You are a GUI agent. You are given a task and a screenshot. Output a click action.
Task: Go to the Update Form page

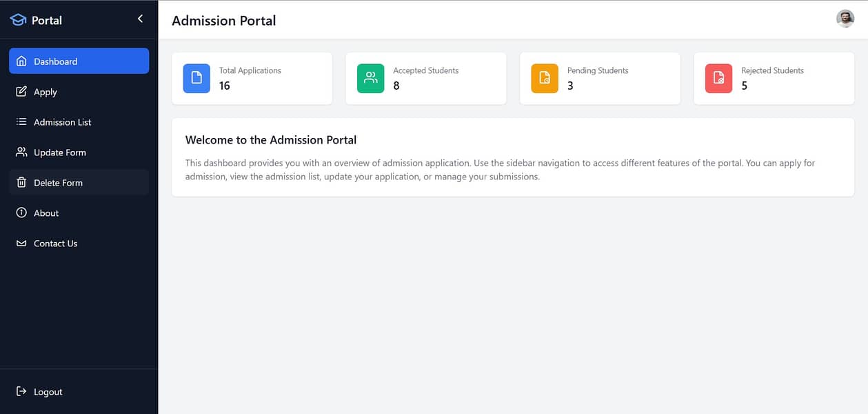coord(60,152)
